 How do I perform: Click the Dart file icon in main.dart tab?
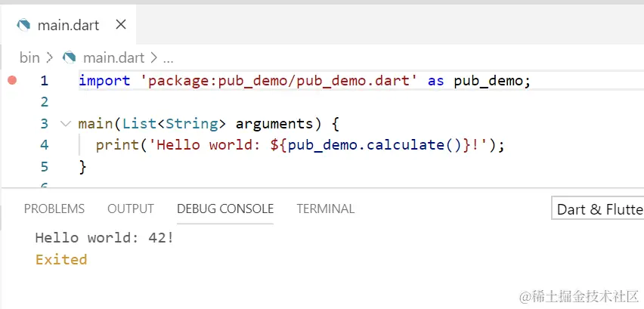click(23, 25)
